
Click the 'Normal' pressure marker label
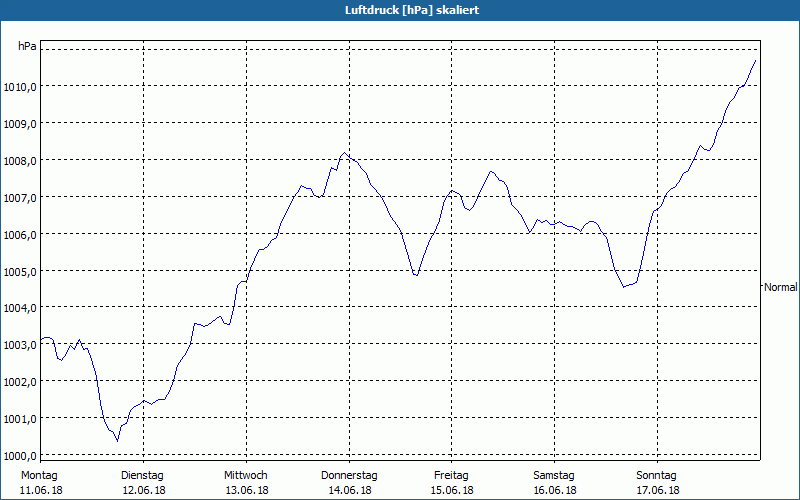(x=781, y=287)
